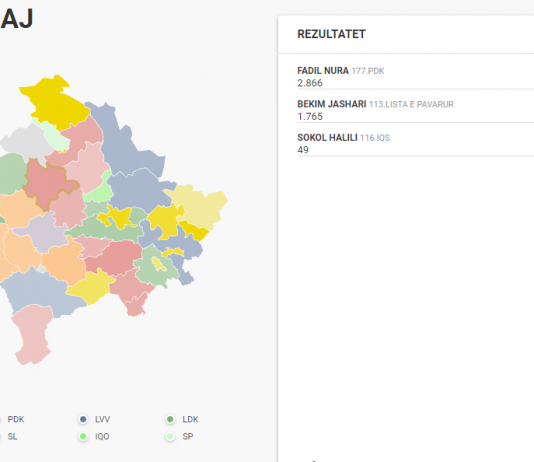Click the LVV blue legend dot

[83, 419]
